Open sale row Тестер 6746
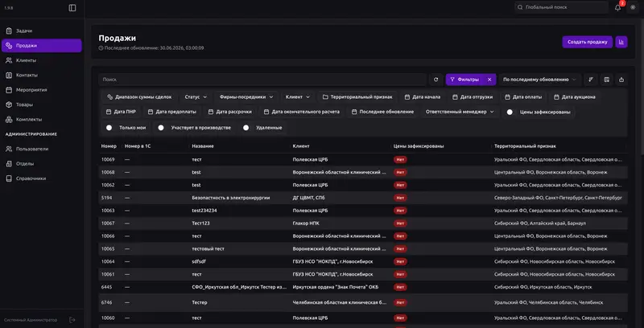644x328 pixels. pos(363,302)
